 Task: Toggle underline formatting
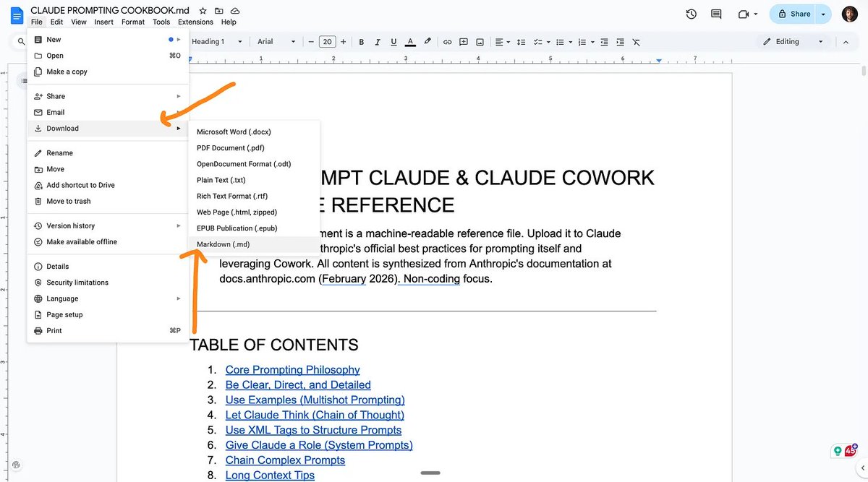[x=394, y=42]
